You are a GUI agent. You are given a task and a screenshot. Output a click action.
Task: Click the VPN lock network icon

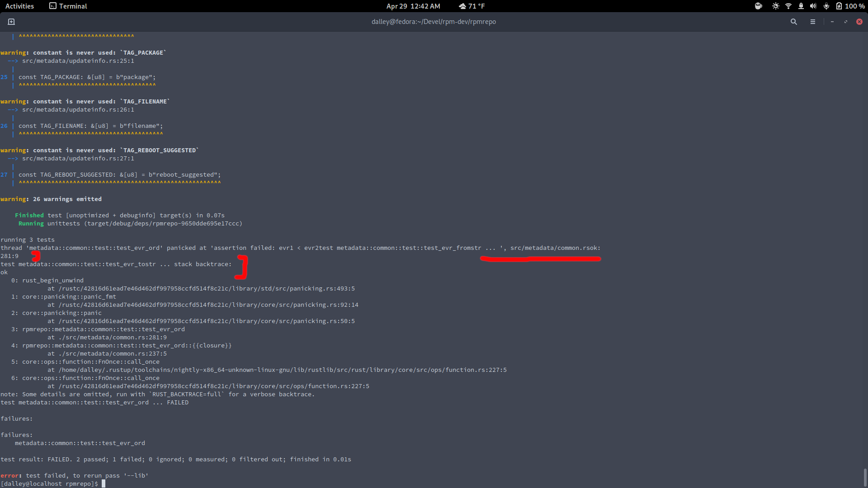pyautogui.click(x=801, y=6)
